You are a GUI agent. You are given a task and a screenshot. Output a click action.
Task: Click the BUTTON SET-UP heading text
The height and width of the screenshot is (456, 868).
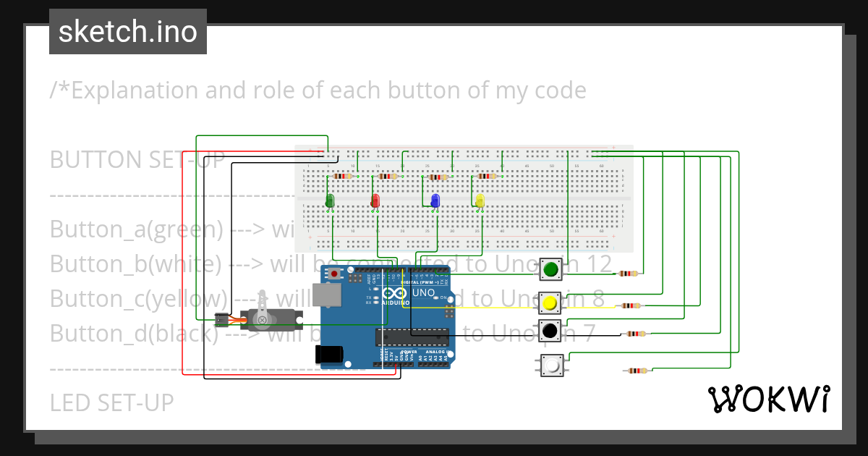click(137, 159)
